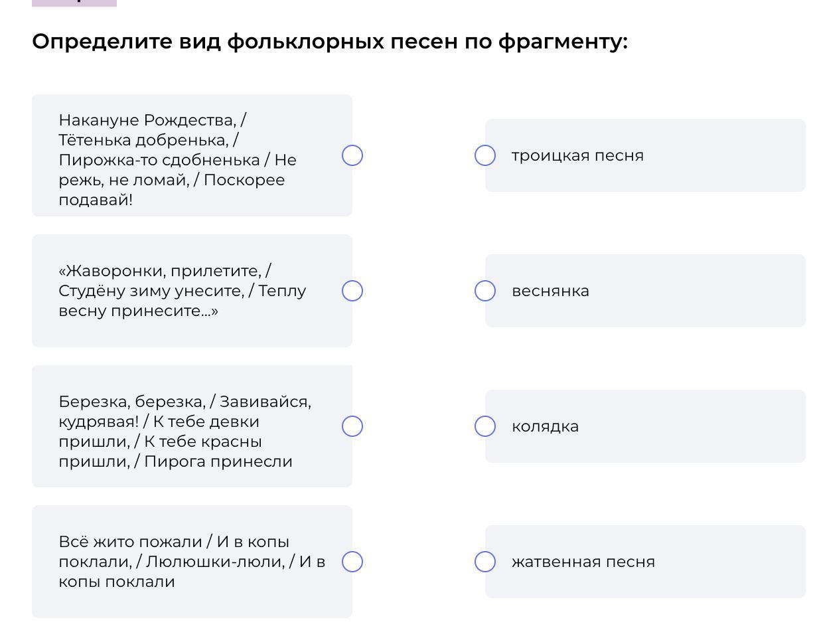Viewport: 819px width, 644px height.
Task: Click the question heading 'Определите вид фольклорных песен'
Action: tap(329, 41)
